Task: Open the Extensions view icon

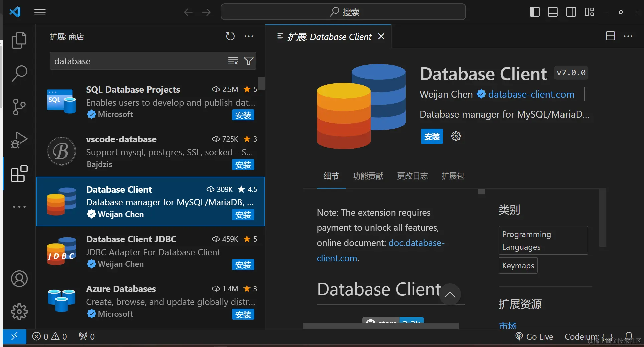Action: tap(19, 173)
